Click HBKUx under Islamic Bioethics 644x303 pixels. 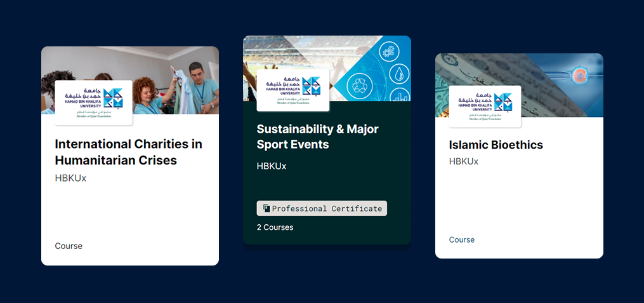click(463, 161)
